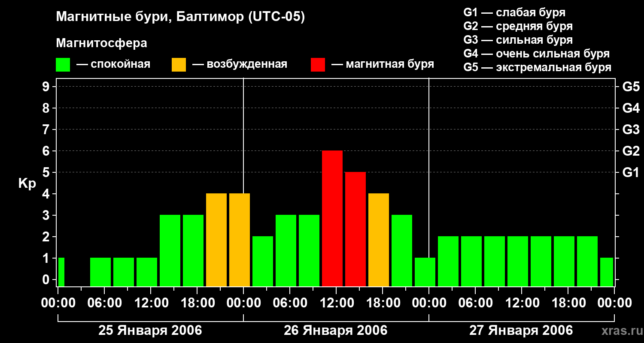Screen dimensions: 644x343
Task: Click the chart title "Магнитные бури, Балтимор (UTC-05)"
Action: (x=180, y=17)
